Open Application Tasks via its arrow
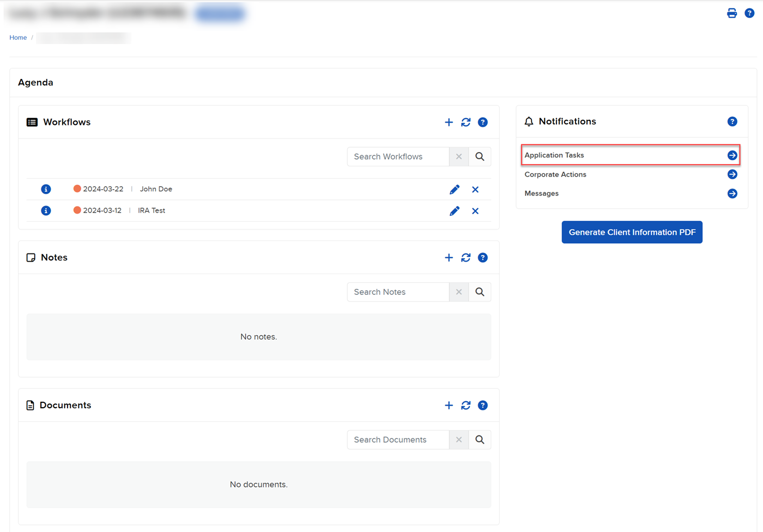 click(x=732, y=155)
